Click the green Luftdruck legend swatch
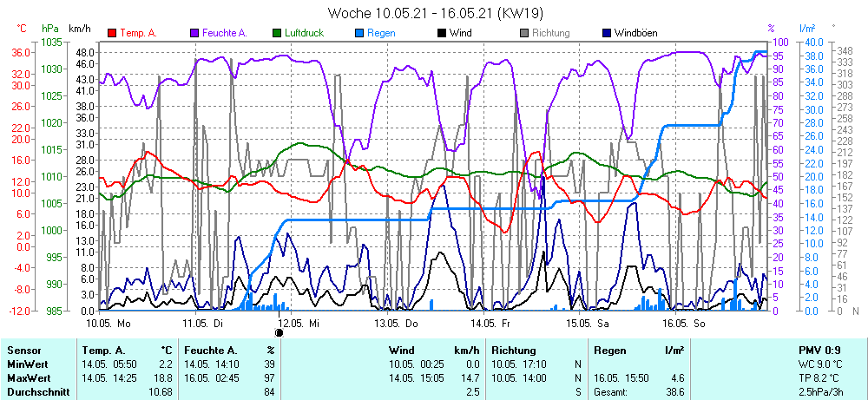The height and width of the screenshot is (400, 868). 278,33
